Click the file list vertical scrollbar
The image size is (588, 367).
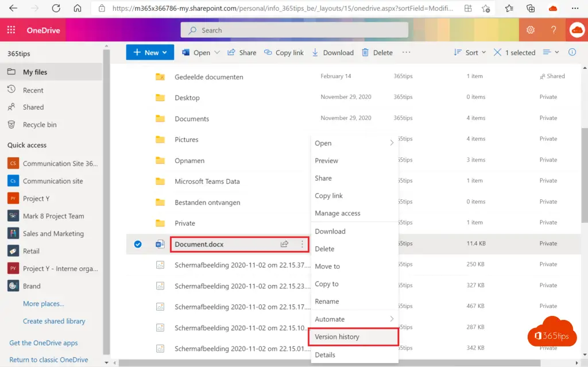pos(585,176)
